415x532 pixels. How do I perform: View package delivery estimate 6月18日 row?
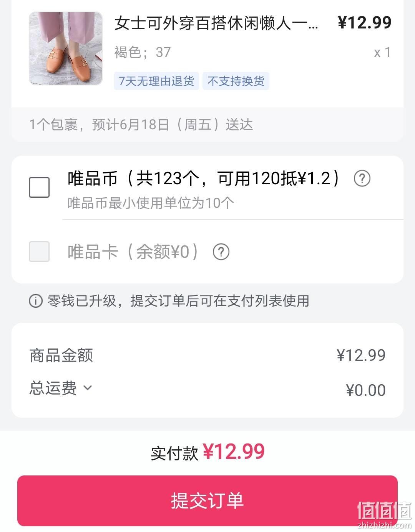(x=207, y=125)
